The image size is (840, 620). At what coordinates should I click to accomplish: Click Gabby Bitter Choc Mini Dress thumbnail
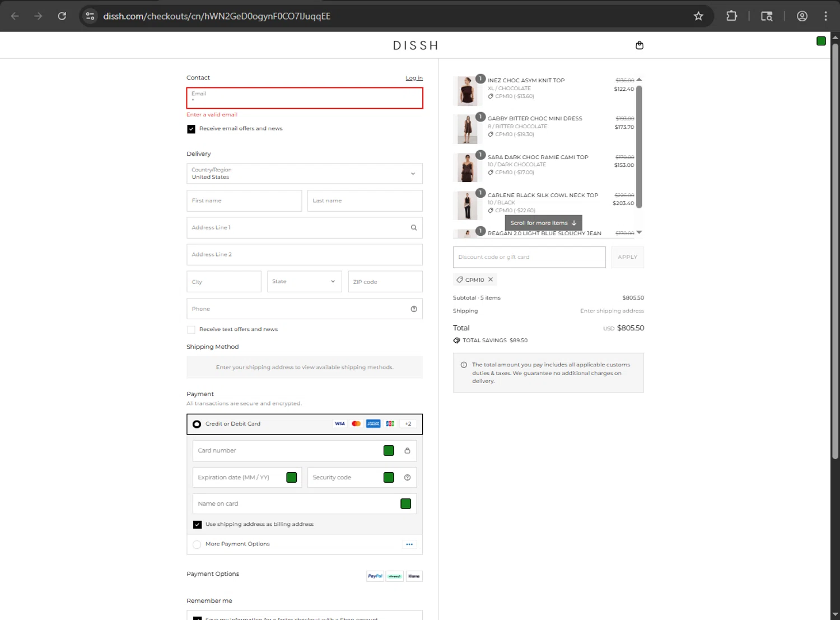[x=467, y=129]
